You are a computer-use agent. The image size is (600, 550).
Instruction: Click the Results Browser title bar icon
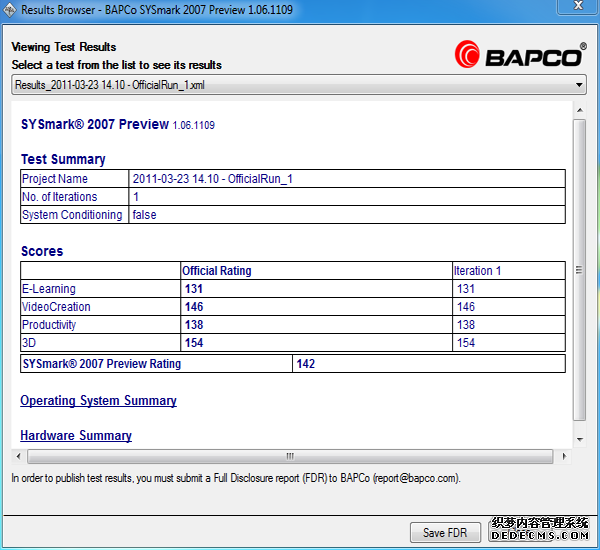point(9,10)
